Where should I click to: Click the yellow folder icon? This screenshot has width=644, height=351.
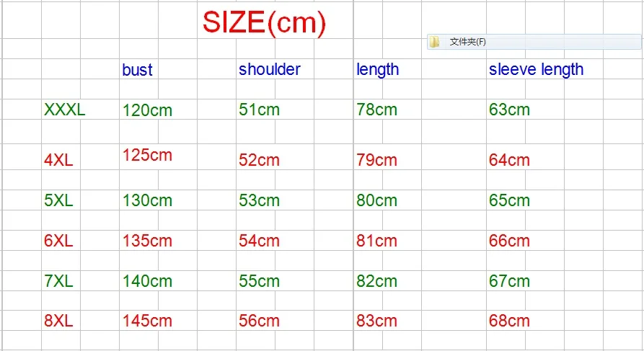[x=434, y=42]
